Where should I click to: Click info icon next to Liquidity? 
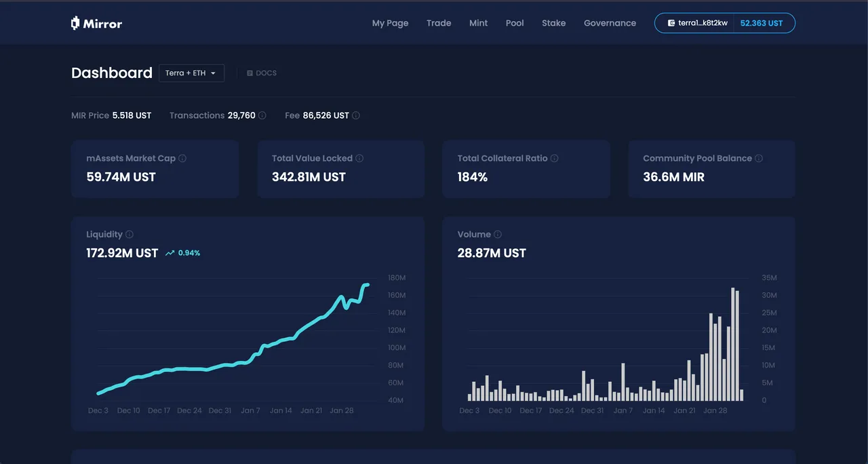(130, 234)
